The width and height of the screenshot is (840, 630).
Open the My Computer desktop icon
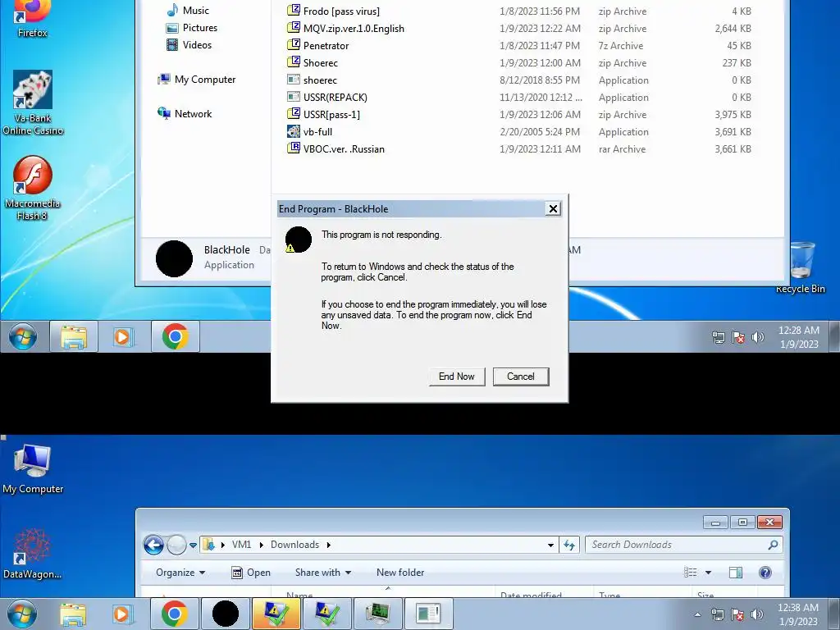[33, 469]
